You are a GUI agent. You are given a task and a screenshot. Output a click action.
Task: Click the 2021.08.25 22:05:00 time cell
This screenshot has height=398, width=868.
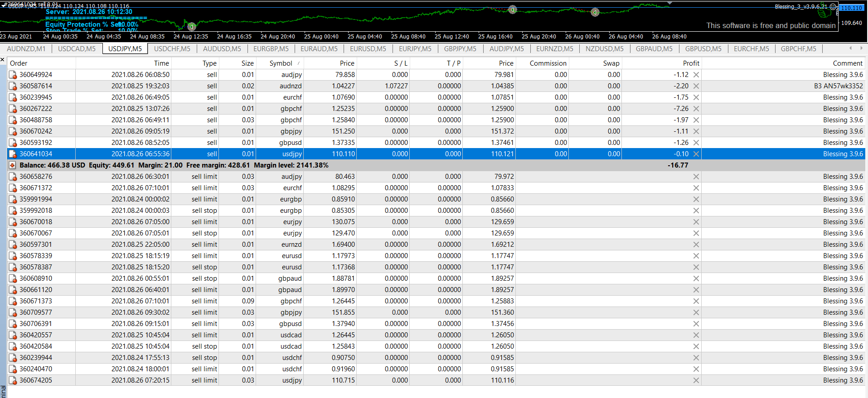(x=141, y=245)
